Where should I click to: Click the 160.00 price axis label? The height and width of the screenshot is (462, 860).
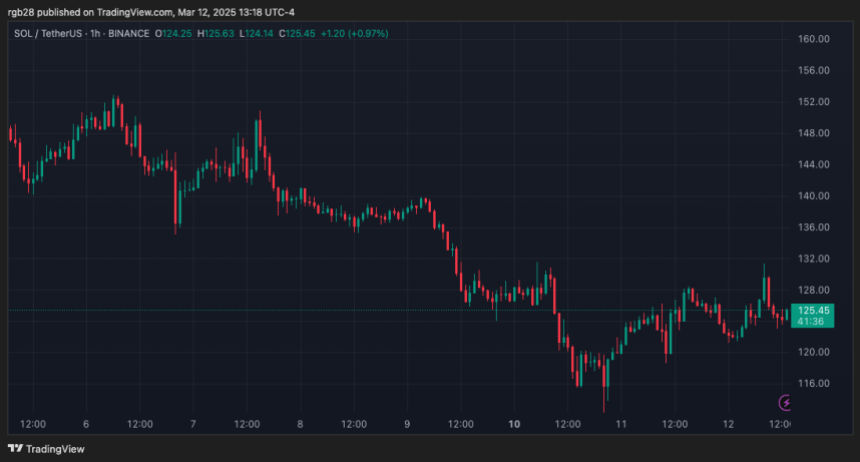coord(815,39)
